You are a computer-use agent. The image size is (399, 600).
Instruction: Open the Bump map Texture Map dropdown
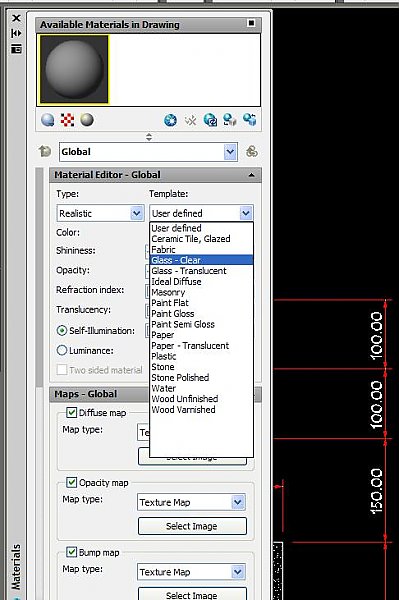(191, 572)
